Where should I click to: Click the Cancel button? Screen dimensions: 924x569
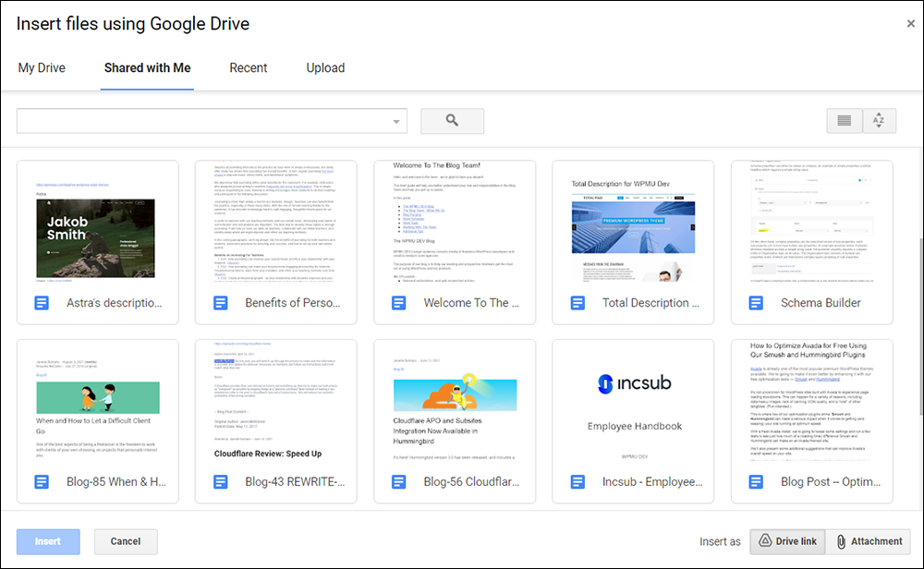tap(126, 541)
